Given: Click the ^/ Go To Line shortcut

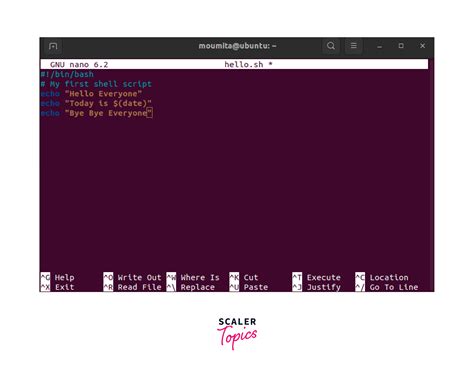Looking at the screenshot, I should coord(387,287).
